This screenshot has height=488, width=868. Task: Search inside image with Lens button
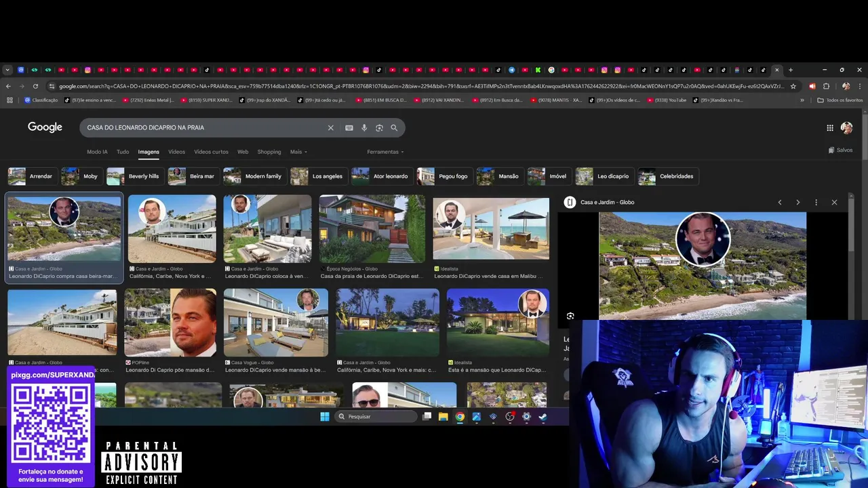pos(570,316)
